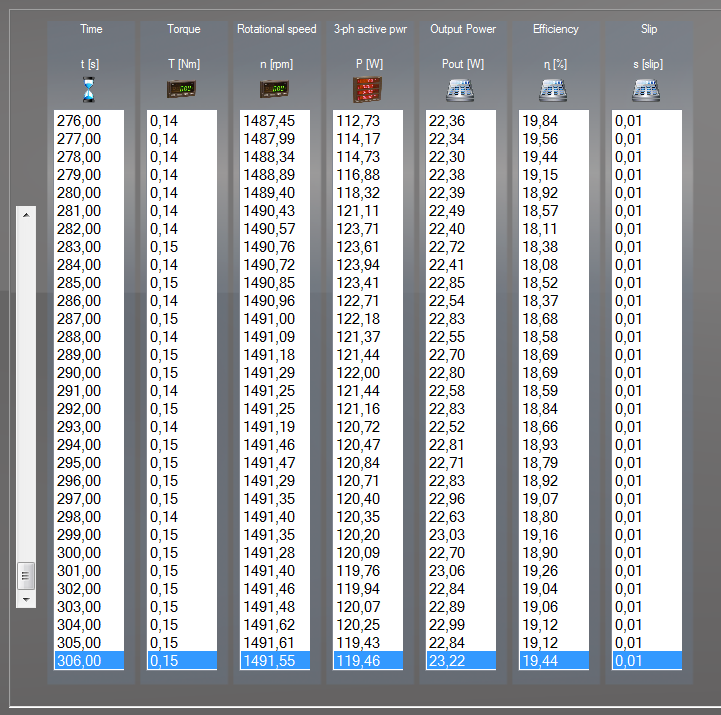Select the Efficiency column header
The height and width of the screenshot is (715, 721).
pos(555,29)
